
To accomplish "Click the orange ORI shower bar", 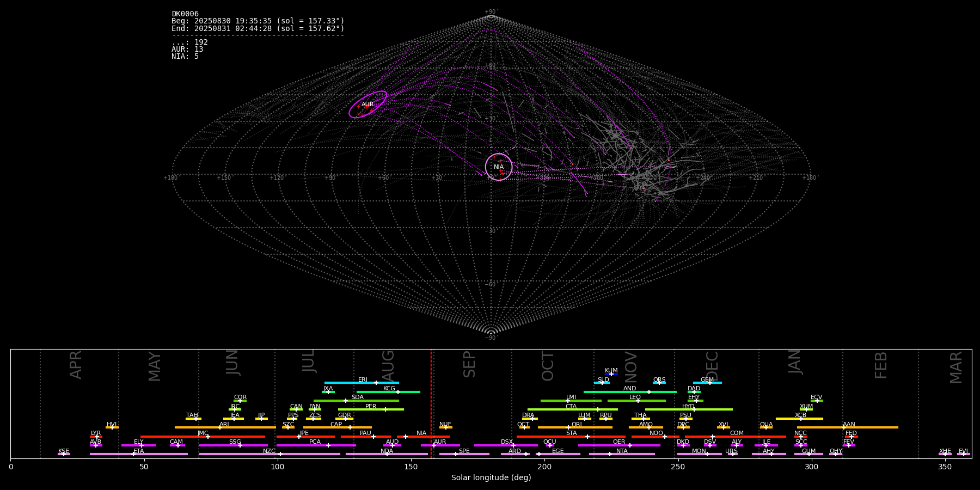I will coord(575,427).
